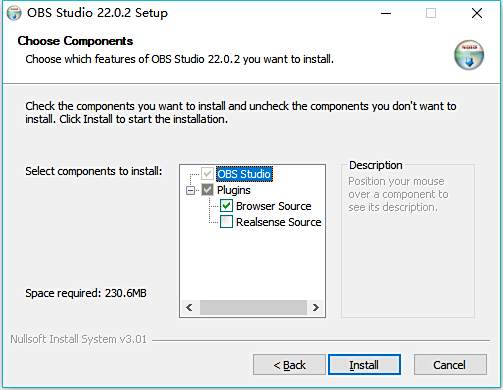Enable the Realsense Source checkbox
Image resolution: width=503 pixels, height=390 pixels.
[226, 222]
